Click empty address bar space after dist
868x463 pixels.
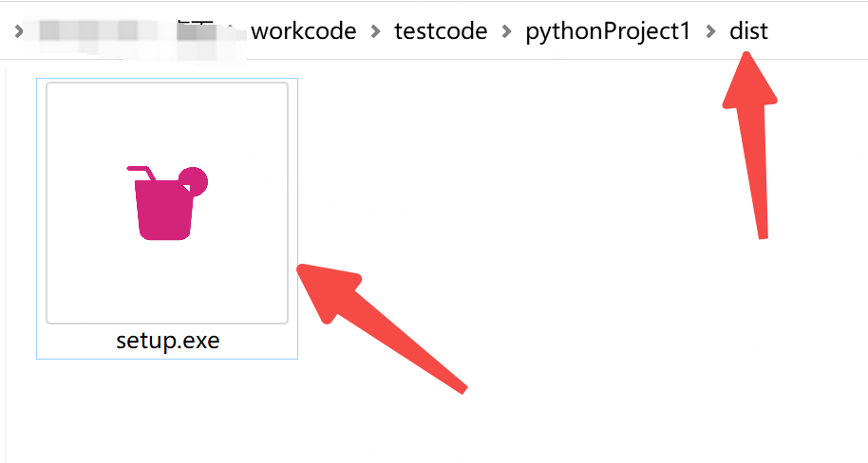coord(819,31)
